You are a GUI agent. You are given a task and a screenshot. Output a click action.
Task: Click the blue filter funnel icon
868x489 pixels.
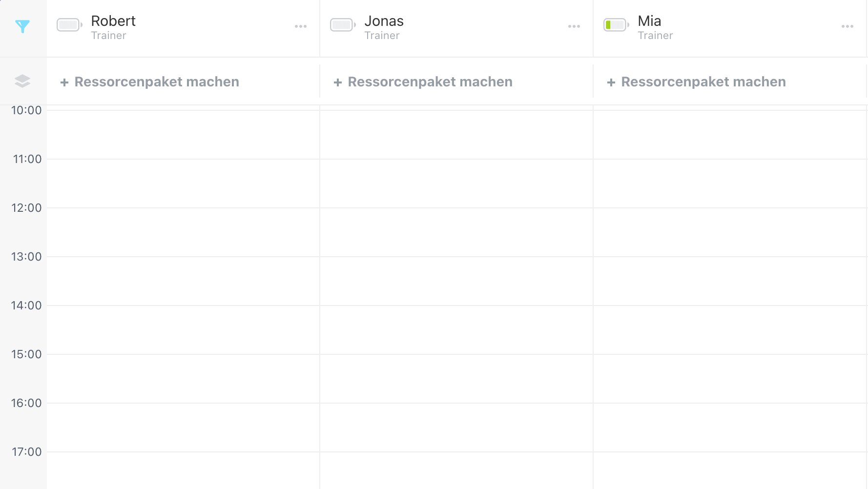[22, 26]
